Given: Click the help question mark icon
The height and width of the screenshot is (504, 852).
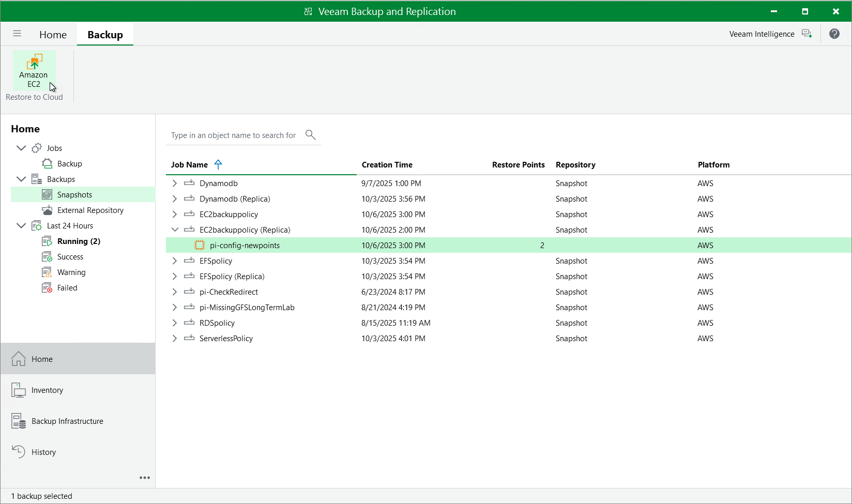Looking at the screenshot, I should coord(834,34).
